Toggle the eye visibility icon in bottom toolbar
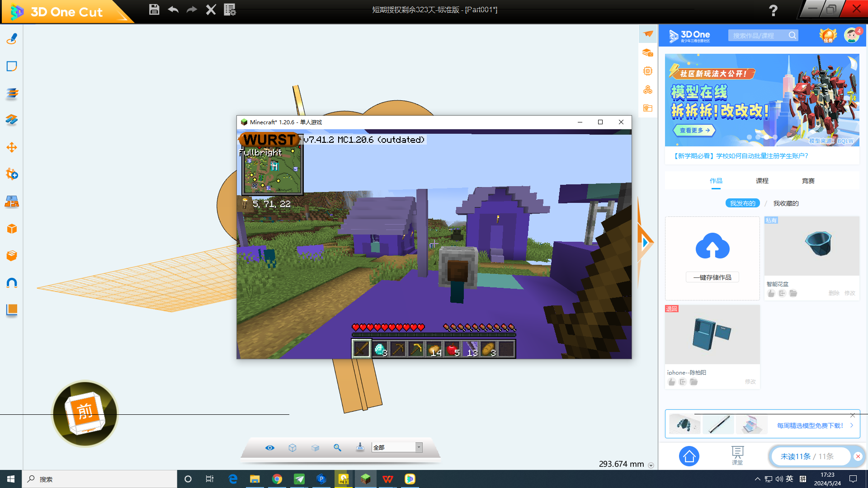Image resolution: width=868 pixels, height=488 pixels. coord(270,447)
